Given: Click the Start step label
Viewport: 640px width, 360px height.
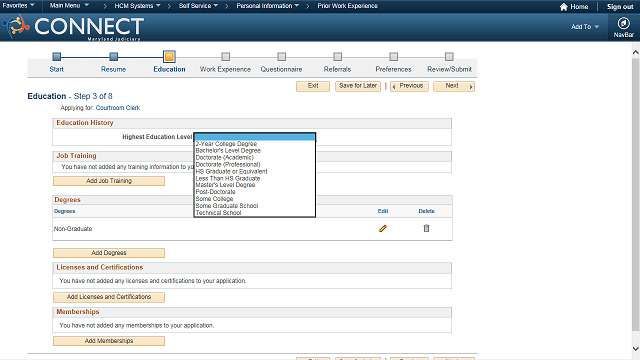Looking at the screenshot, I should point(57,69).
